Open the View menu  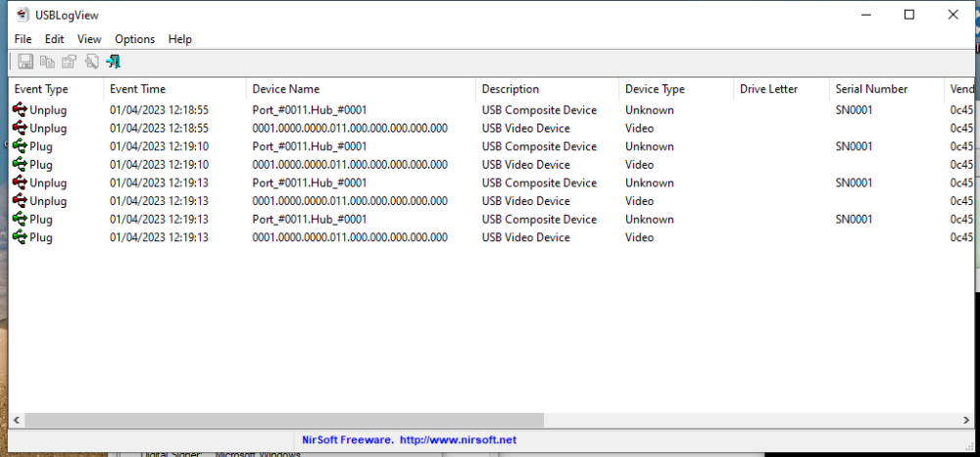(x=89, y=39)
